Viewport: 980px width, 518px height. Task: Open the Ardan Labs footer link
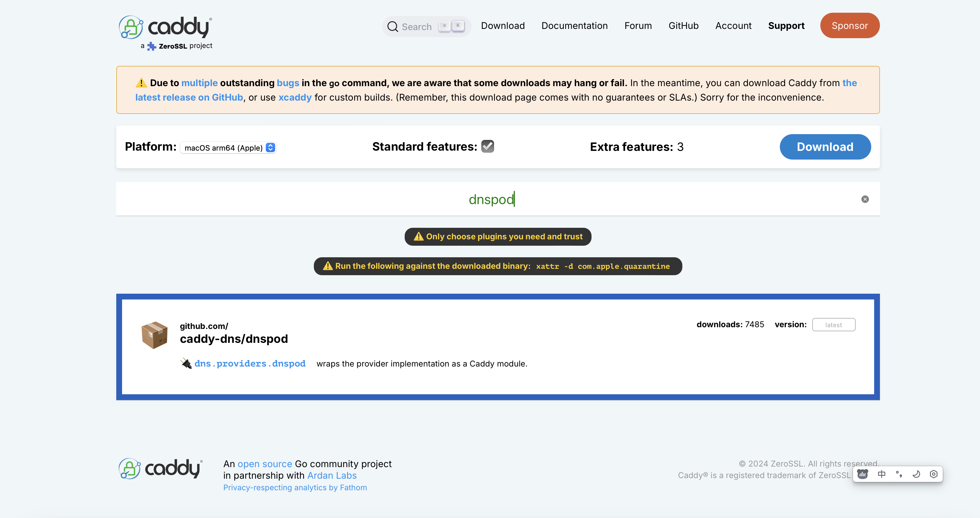pyautogui.click(x=332, y=476)
